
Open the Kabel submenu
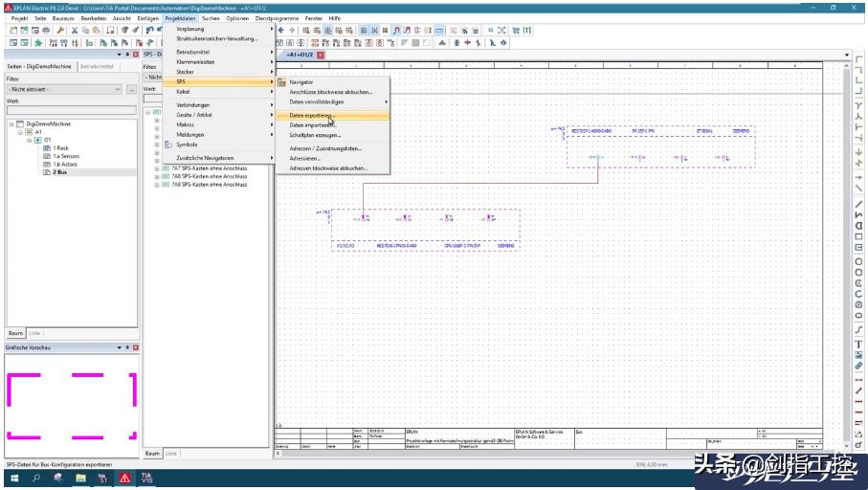[218, 92]
